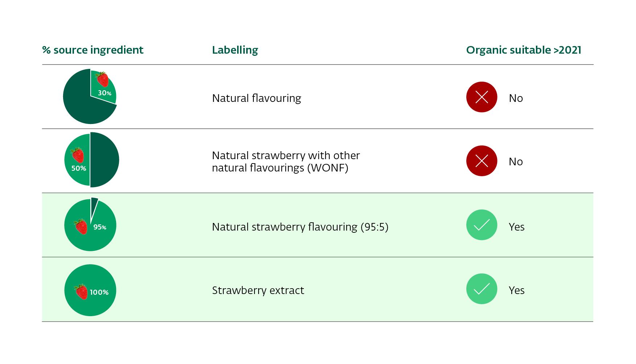Click the green checkmark for 95:5 flavouring

click(x=481, y=225)
